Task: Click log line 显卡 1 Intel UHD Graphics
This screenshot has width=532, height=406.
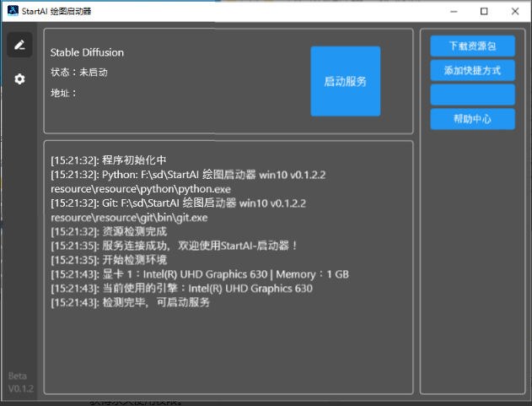Action: [x=200, y=274]
